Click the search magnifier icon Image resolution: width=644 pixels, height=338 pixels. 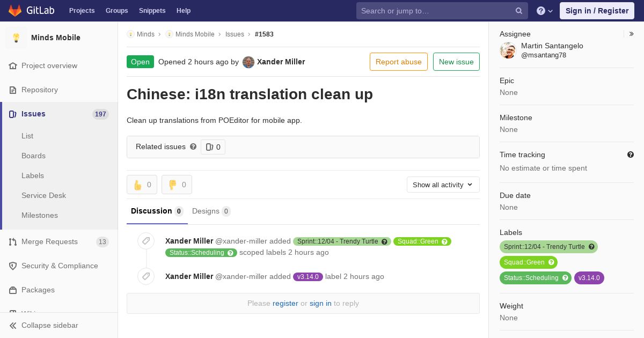[519, 11]
